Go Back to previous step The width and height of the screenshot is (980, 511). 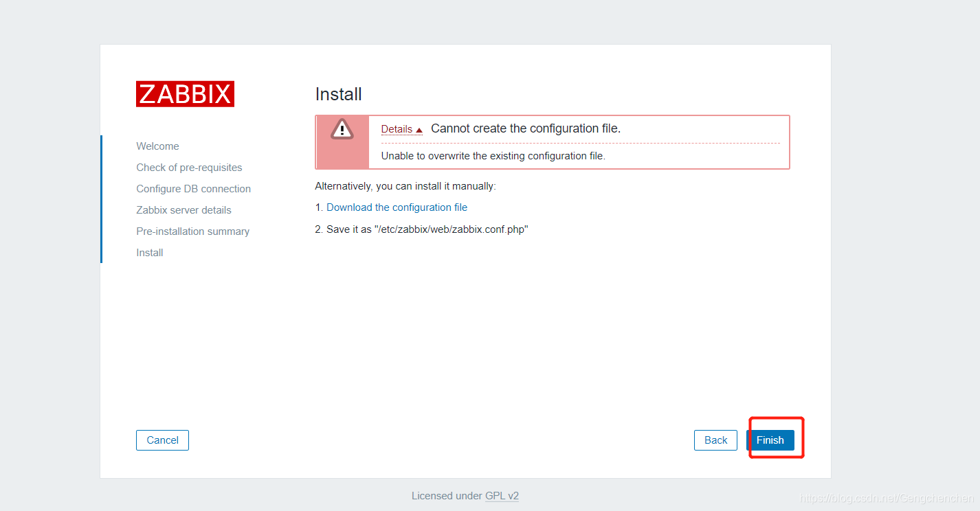pyautogui.click(x=715, y=440)
